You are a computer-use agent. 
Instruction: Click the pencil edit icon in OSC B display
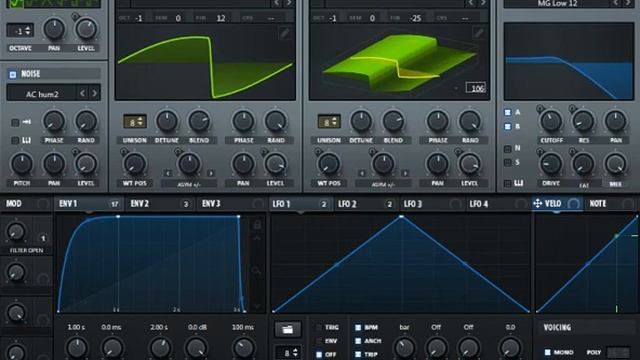tap(479, 33)
